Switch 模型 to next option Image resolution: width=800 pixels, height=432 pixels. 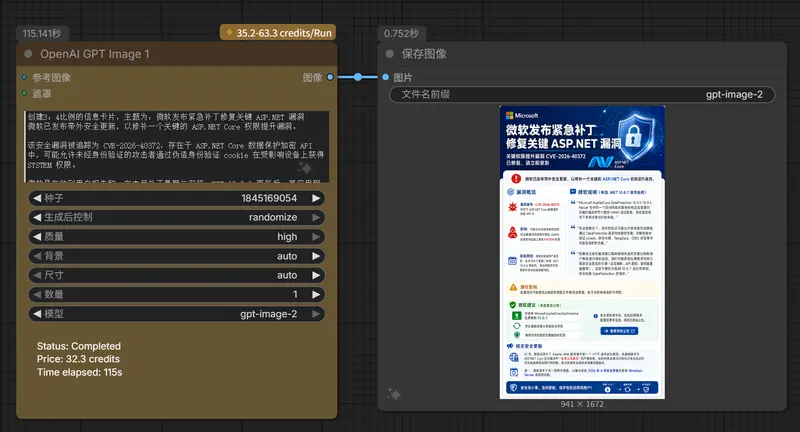(x=316, y=314)
